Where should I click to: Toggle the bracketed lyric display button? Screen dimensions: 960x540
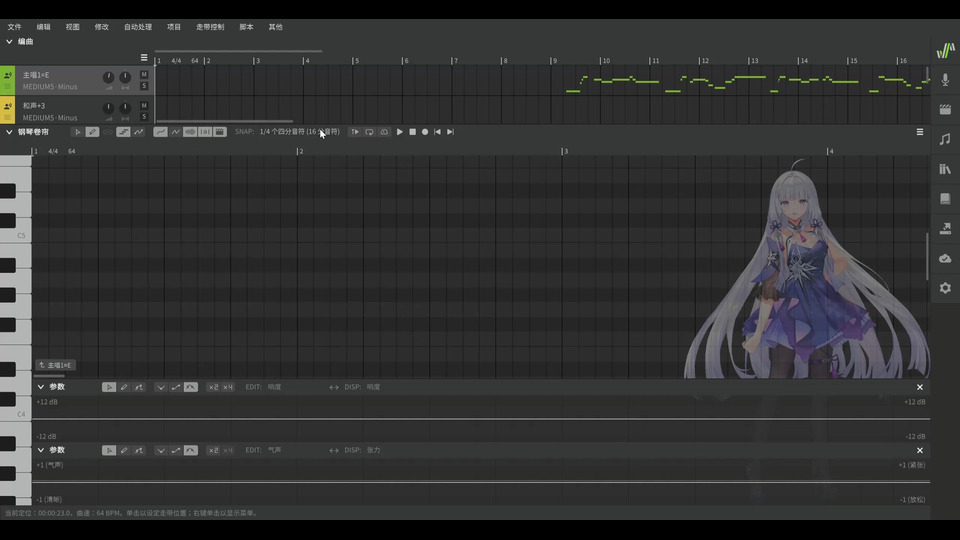coord(205,132)
